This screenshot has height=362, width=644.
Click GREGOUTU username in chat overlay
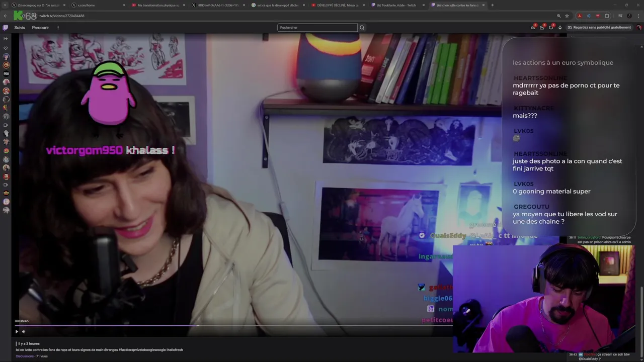pos(531,207)
